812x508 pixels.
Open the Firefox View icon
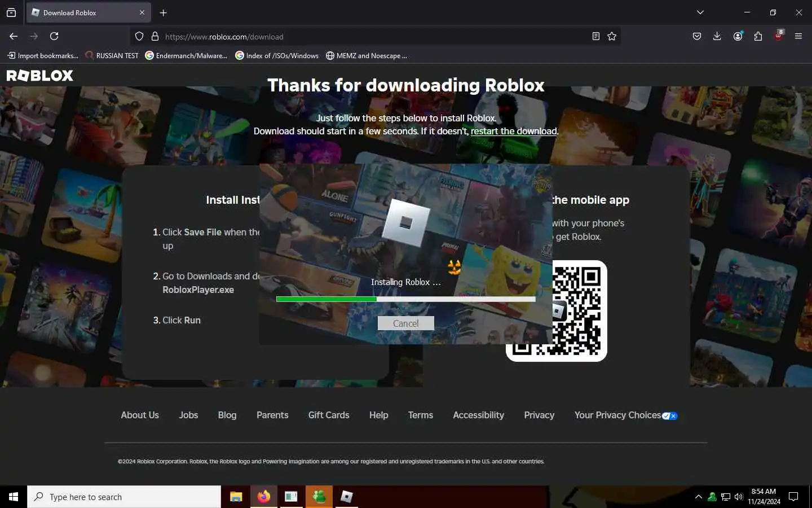pos(11,12)
